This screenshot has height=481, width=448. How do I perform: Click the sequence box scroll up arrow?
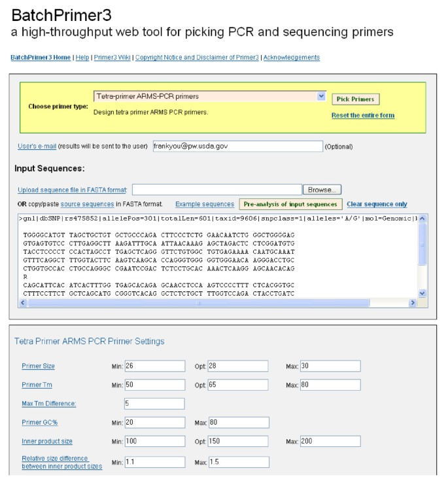(x=422, y=219)
